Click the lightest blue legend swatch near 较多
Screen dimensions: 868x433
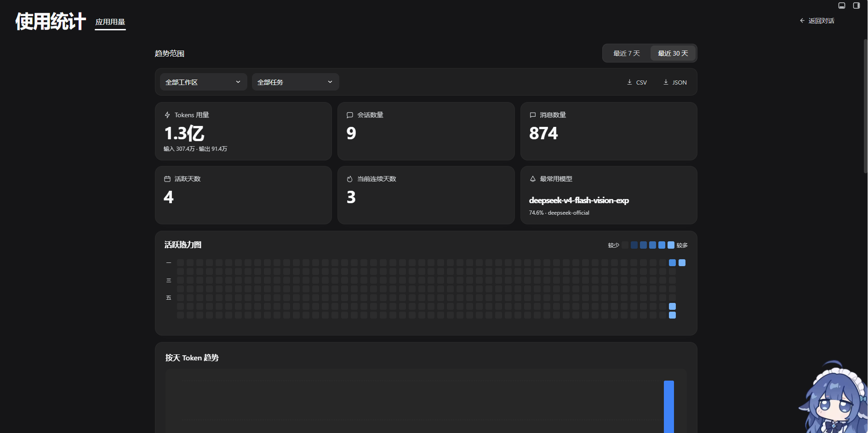pyautogui.click(x=671, y=245)
